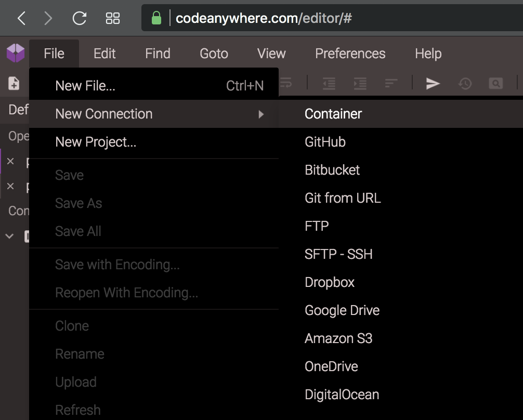Open the Preferences menu
This screenshot has height=420, width=523.
coord(350,54)
